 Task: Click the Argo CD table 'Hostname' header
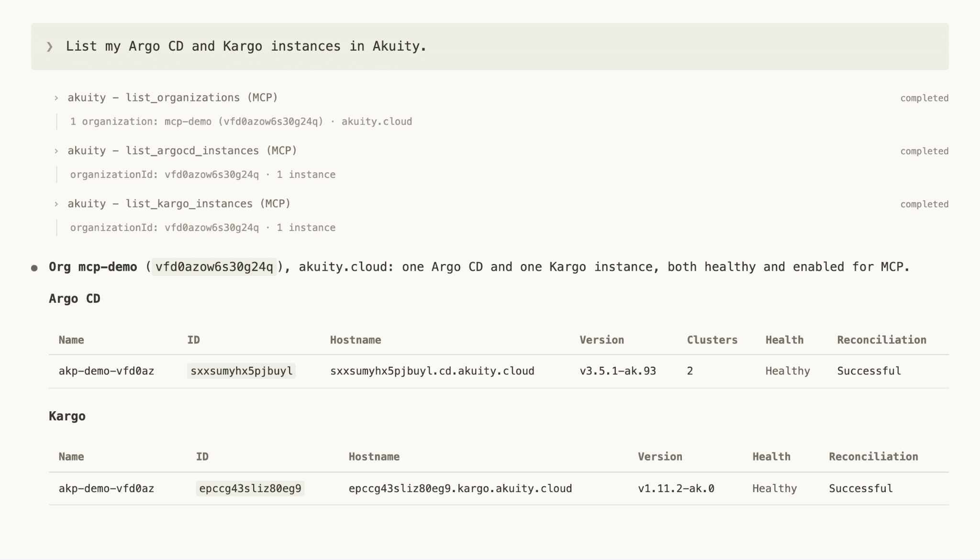[356, 340]
